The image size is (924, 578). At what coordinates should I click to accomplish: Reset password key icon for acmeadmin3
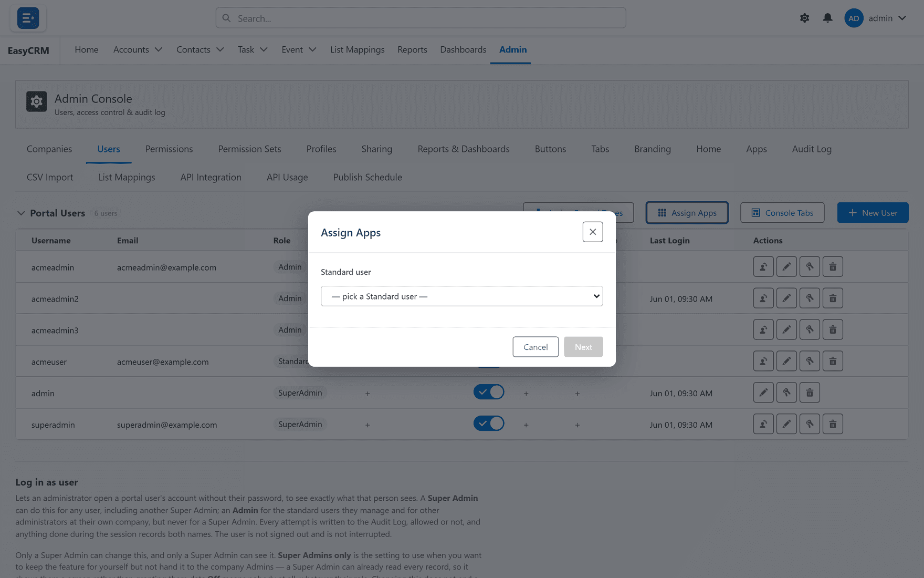810,329
